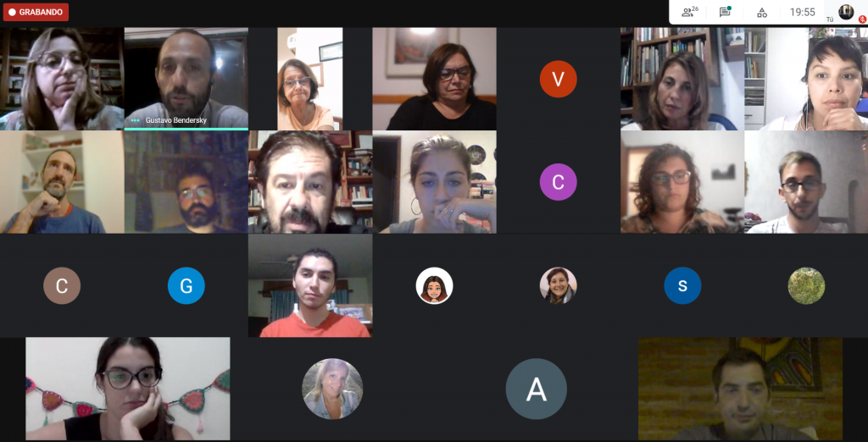
Task: Click the GRABANDO recording indicator
Action: pyautogui.click(x=36, y=12)
